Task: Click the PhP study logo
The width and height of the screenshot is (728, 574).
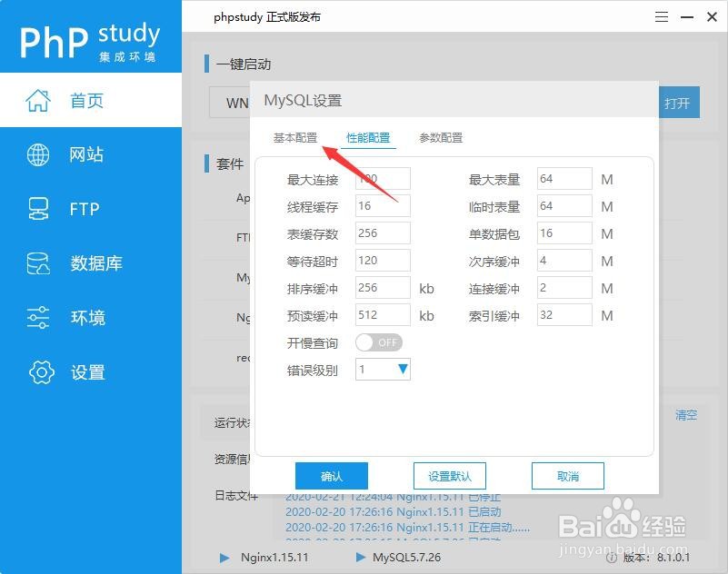Action: click(x=90, y=41)
